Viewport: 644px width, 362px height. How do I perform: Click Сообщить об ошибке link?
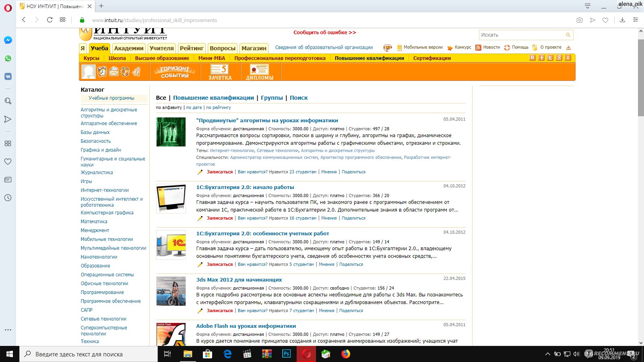[x=324, y=33]
